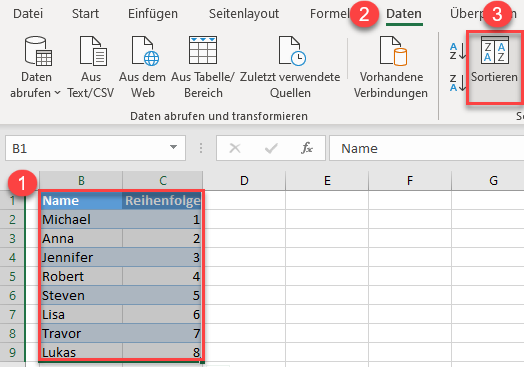Select column D header

(x=244, y=180)
